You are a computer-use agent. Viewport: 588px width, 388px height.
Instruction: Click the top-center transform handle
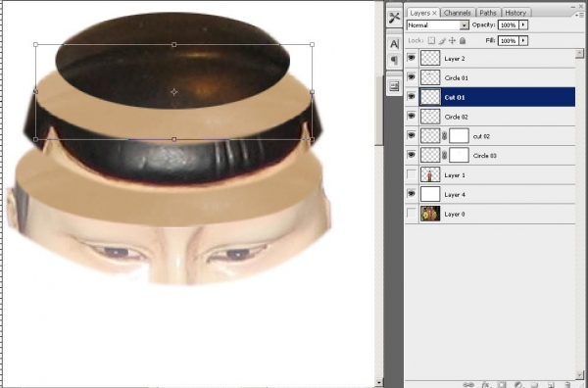pos(174,45)
